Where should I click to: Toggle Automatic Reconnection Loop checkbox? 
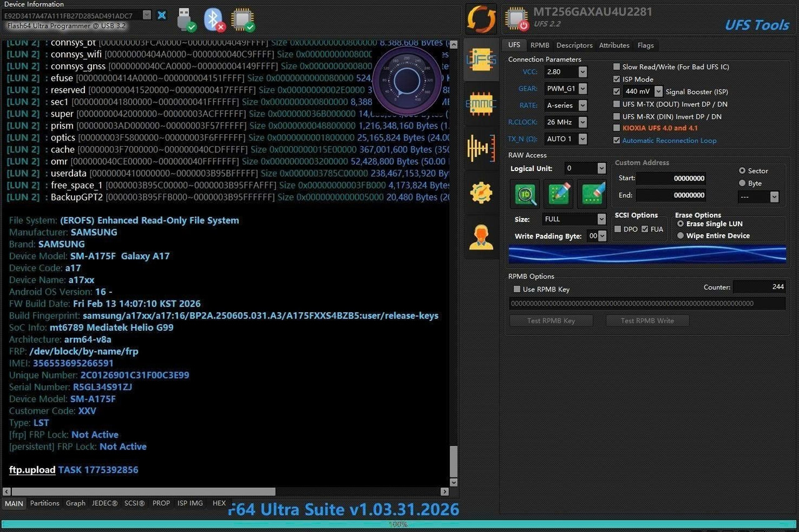[617, 140]
